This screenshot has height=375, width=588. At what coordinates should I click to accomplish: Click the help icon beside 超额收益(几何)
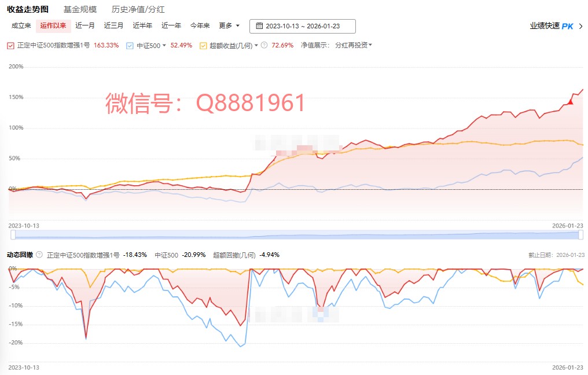(x=264, y=45)
